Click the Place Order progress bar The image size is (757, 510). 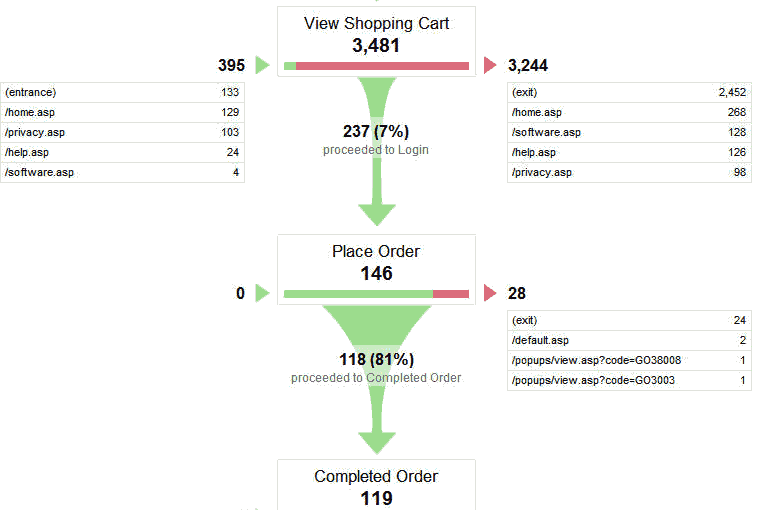coord(376,293)
